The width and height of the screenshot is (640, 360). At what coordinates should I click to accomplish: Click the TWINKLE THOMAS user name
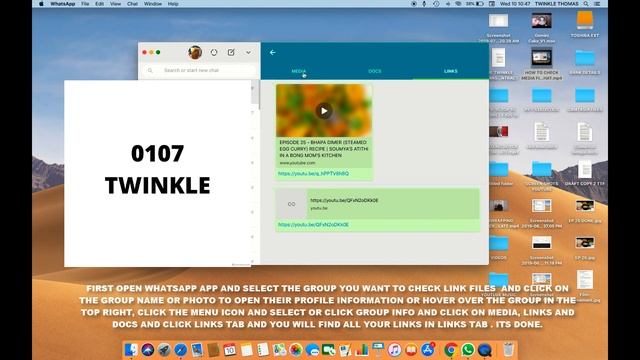coord(556,4)
